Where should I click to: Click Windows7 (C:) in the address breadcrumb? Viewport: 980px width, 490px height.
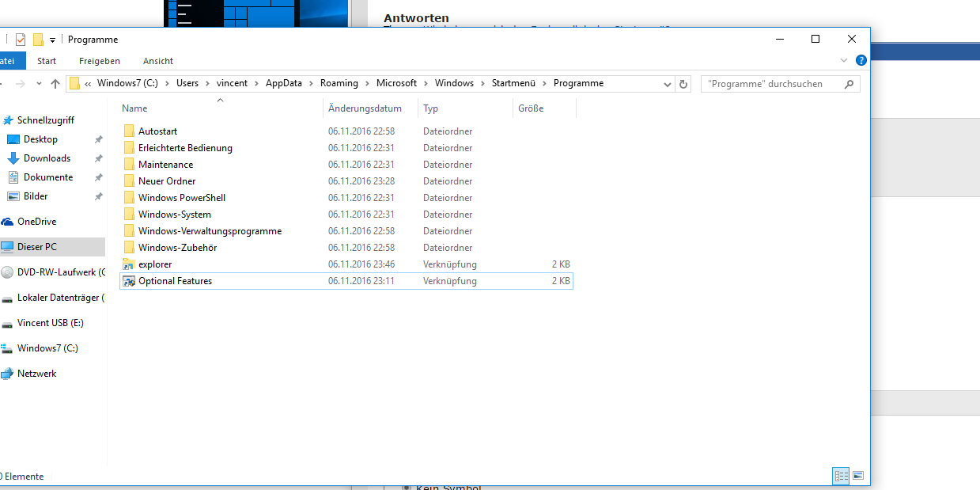128,83
